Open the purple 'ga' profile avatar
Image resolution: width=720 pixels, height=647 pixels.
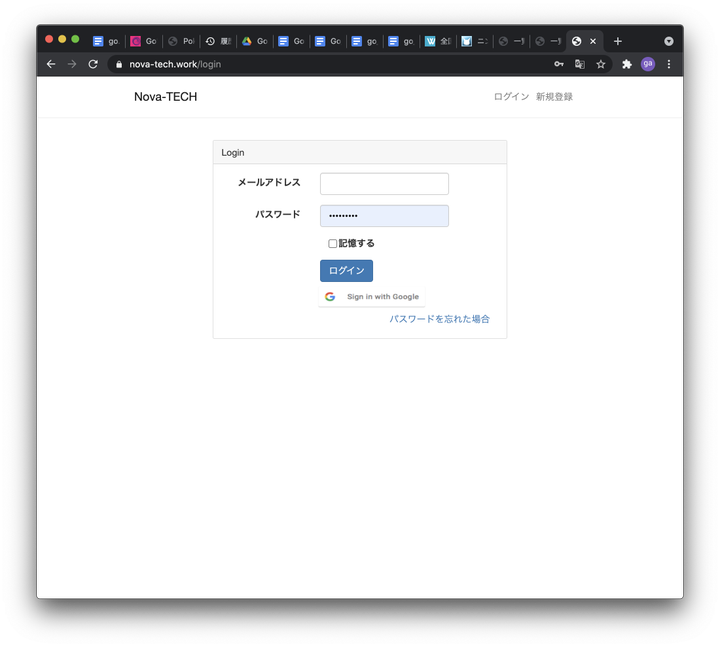[648, 64]
